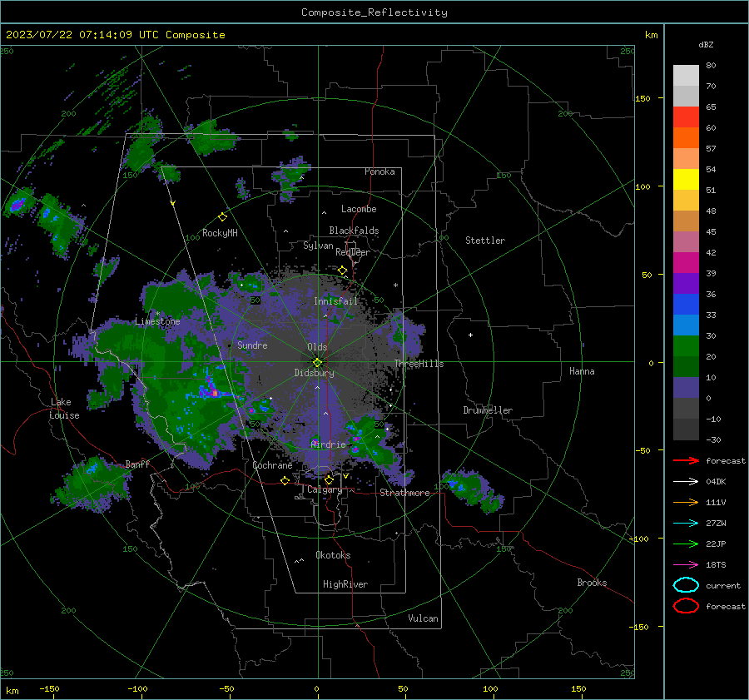Select the Drumheller label
749x700 pixels.
488,410
